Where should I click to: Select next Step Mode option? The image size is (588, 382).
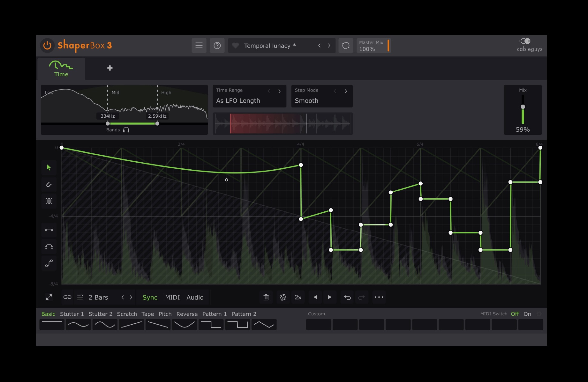click(346, 91)
